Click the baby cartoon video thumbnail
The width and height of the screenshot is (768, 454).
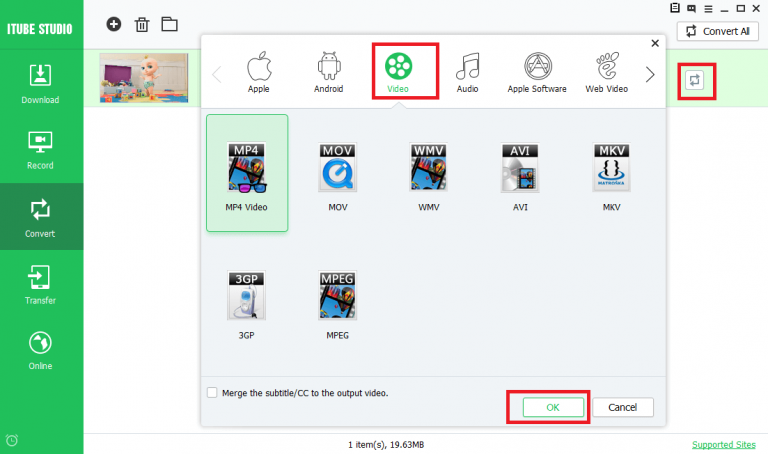[x=144, y=78]
